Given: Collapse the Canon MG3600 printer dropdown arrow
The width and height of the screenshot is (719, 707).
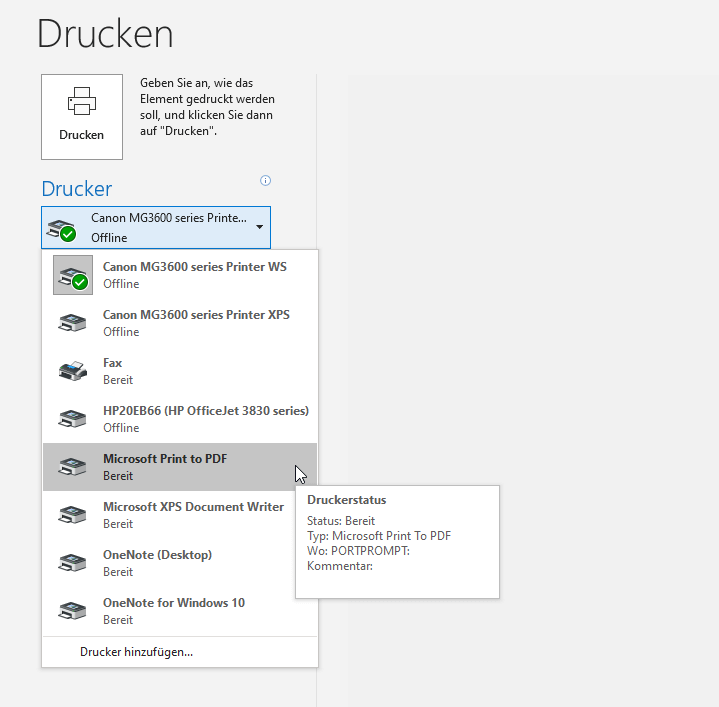Looking at the screenshot, I should coord(260,227).
